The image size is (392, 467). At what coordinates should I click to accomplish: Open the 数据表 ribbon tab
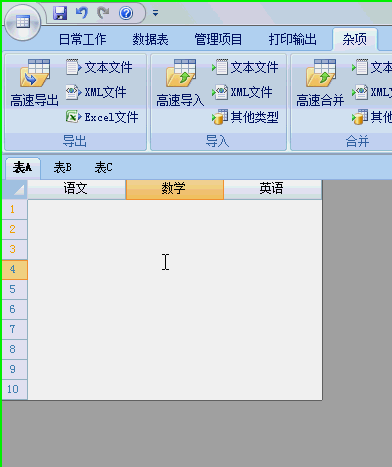[x=150, y=39]
